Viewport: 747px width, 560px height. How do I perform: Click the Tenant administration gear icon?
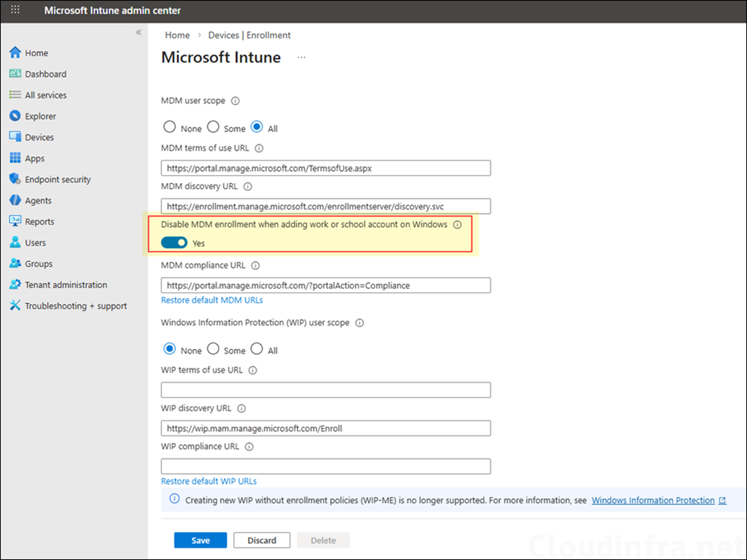15,284
